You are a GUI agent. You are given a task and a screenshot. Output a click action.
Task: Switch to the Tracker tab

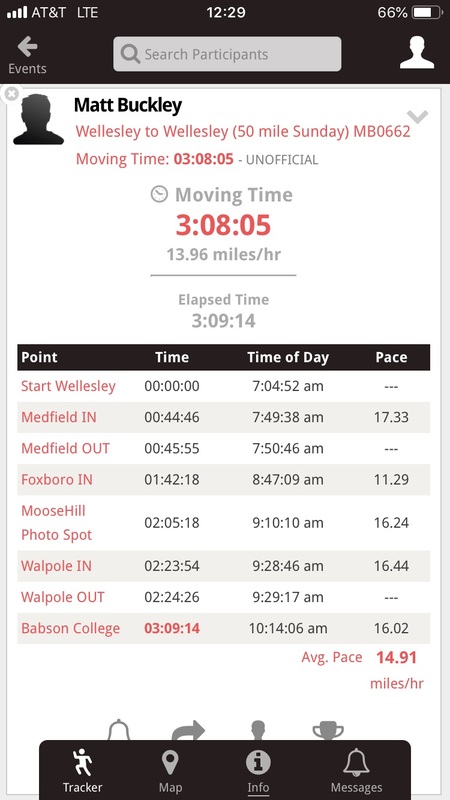pos(83,770)
